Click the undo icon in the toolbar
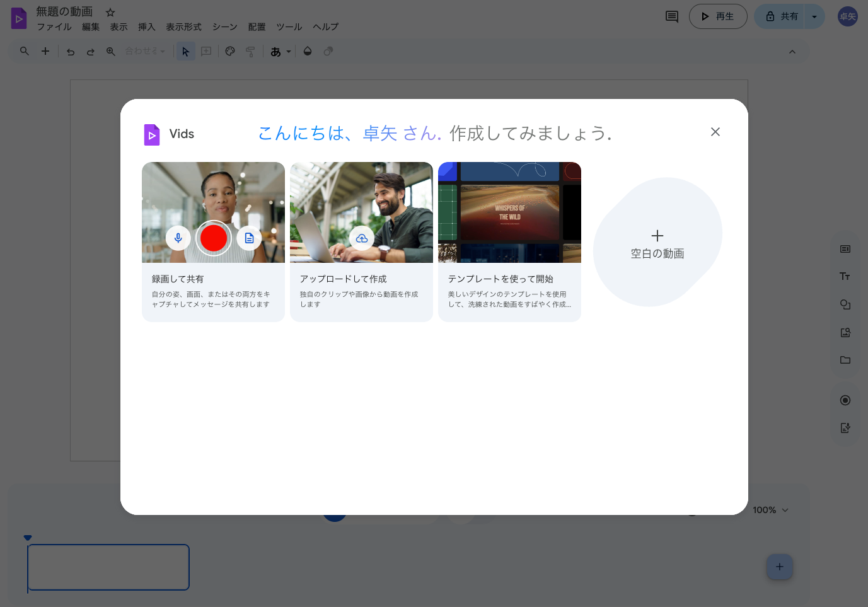 point(71,51)
